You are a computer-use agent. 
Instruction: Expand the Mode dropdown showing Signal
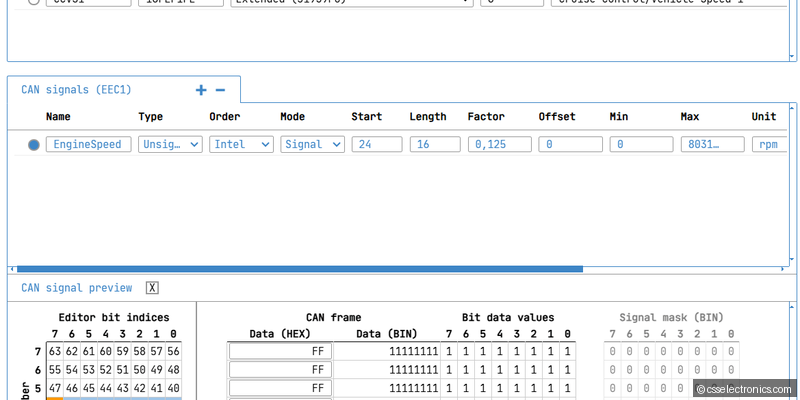click(312, 144)
